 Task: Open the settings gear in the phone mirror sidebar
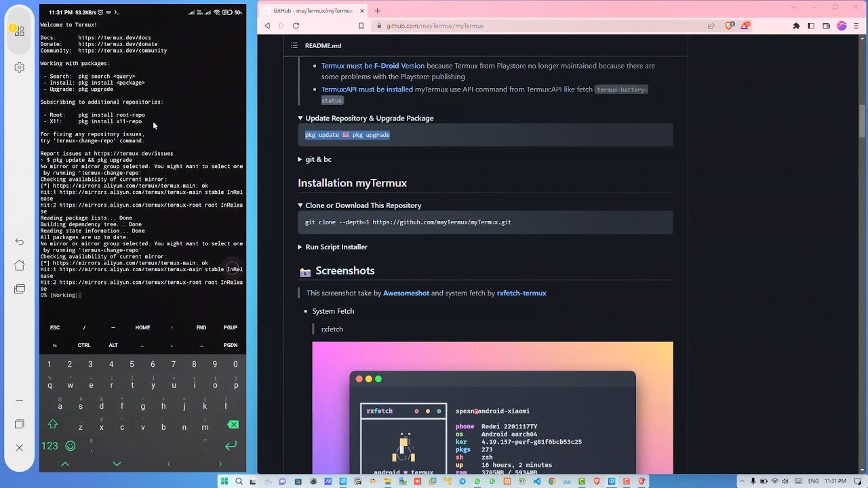(x=19, y=66)
